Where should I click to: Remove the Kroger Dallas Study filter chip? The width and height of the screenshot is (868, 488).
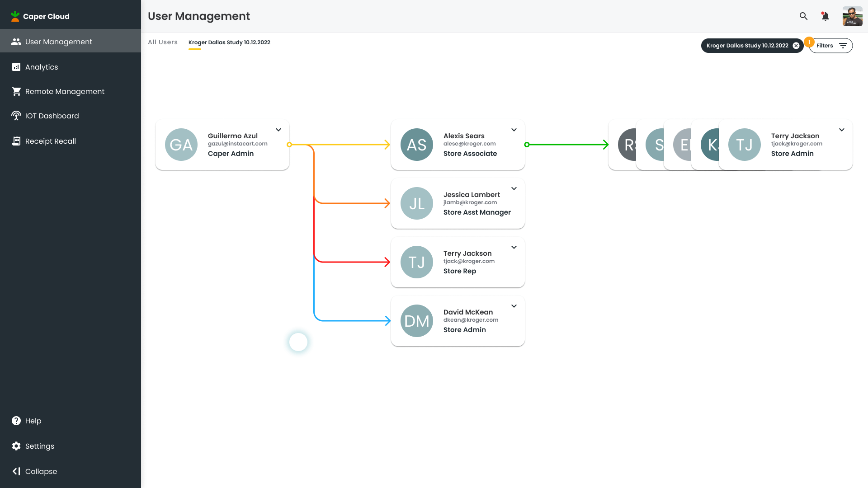point(796,46)
